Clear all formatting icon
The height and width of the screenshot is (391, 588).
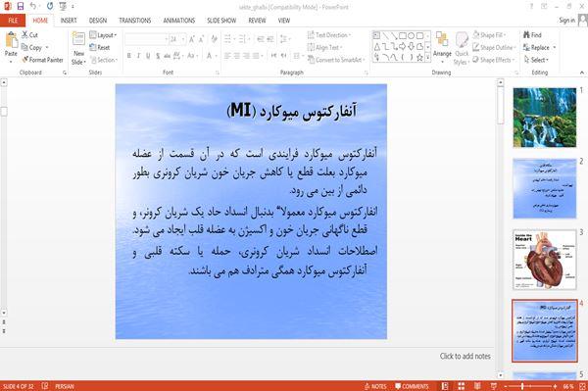point(214,39)
